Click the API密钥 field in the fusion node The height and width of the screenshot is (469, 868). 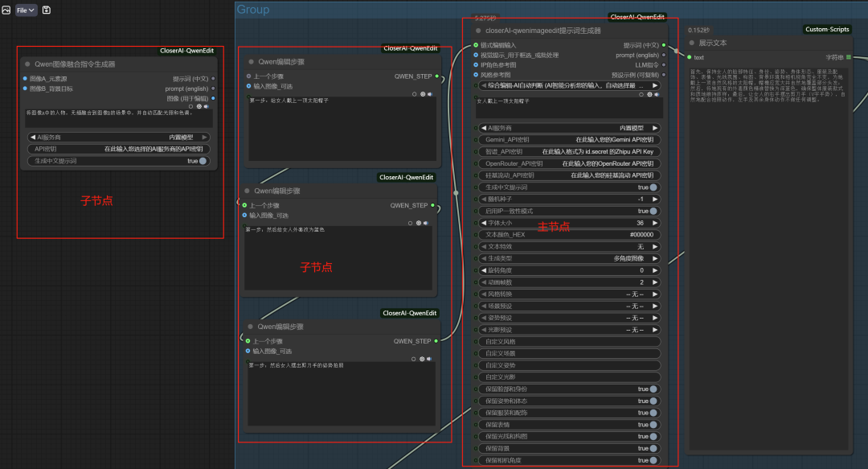(118, 149)
